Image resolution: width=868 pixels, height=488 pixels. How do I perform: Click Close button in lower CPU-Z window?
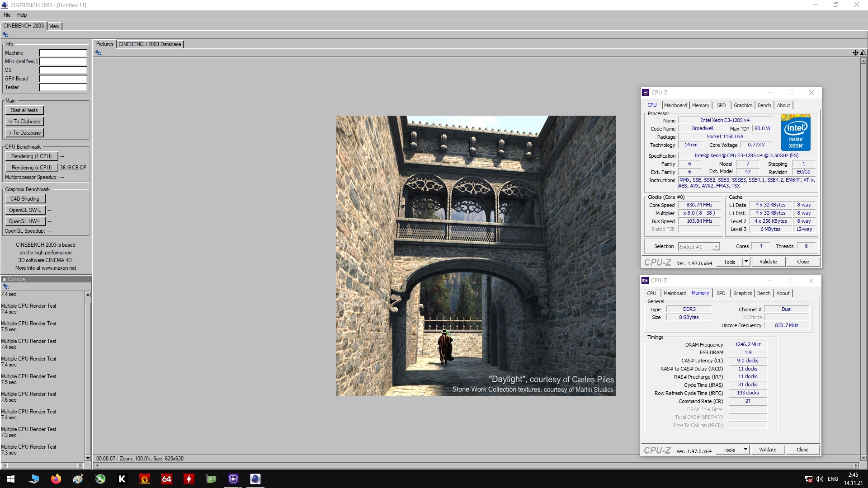point(802,450)
